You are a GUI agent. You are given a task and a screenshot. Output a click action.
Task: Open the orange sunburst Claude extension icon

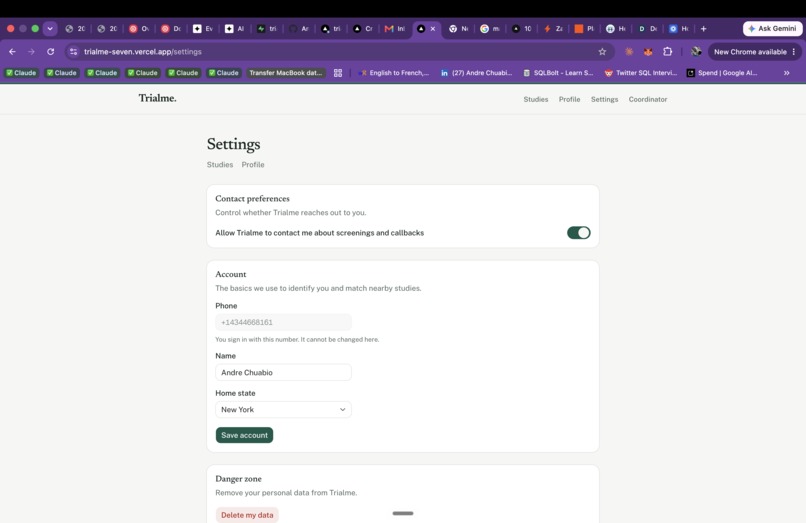coord(629,51)
